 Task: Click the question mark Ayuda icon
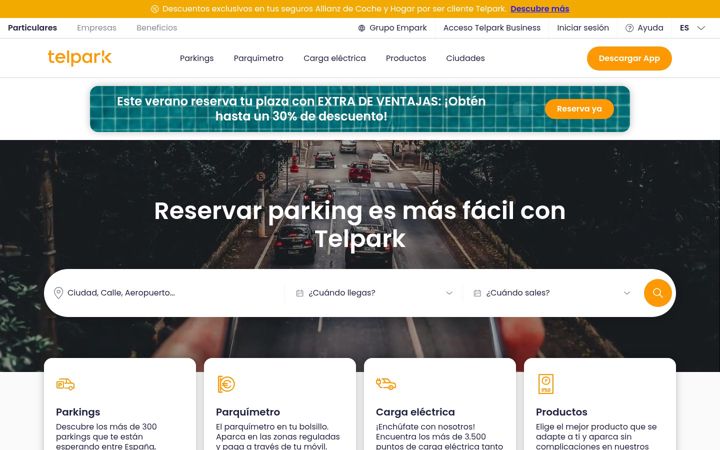coord(630,28)
